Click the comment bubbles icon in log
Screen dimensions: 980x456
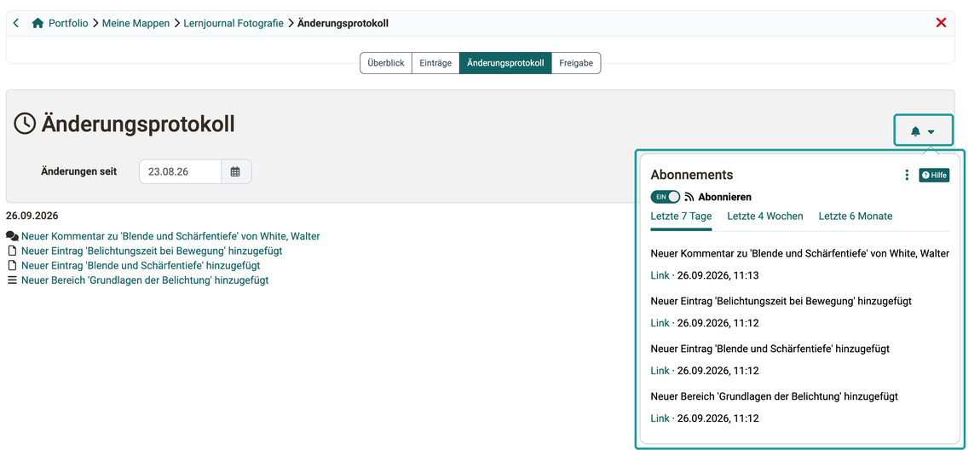pyautogui.click(x=12, y=236)
